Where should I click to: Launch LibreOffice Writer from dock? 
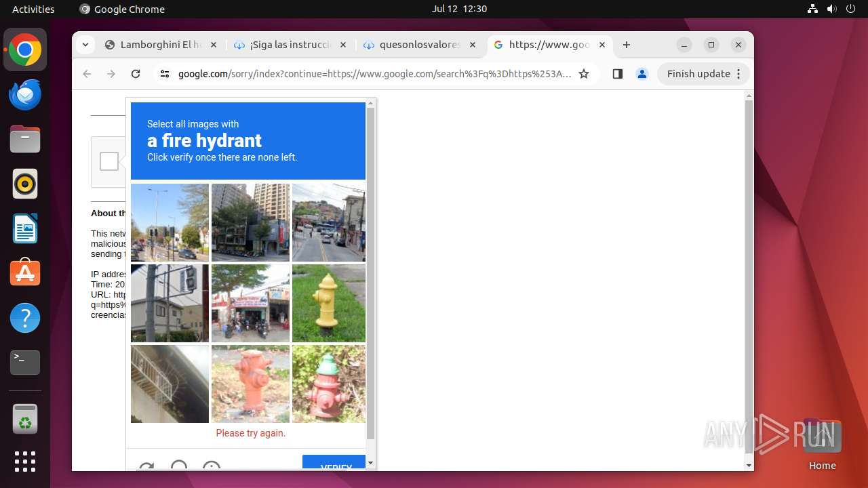click(x=25, y=228)
